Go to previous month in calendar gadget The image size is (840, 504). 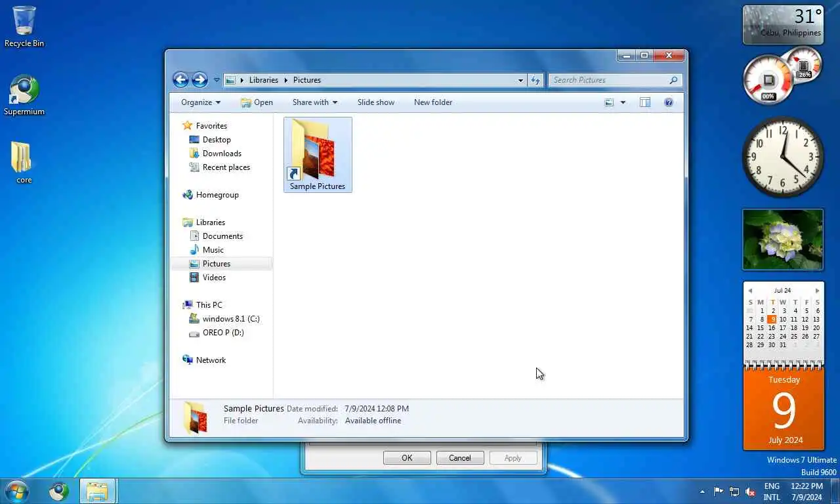click(750, 291)
